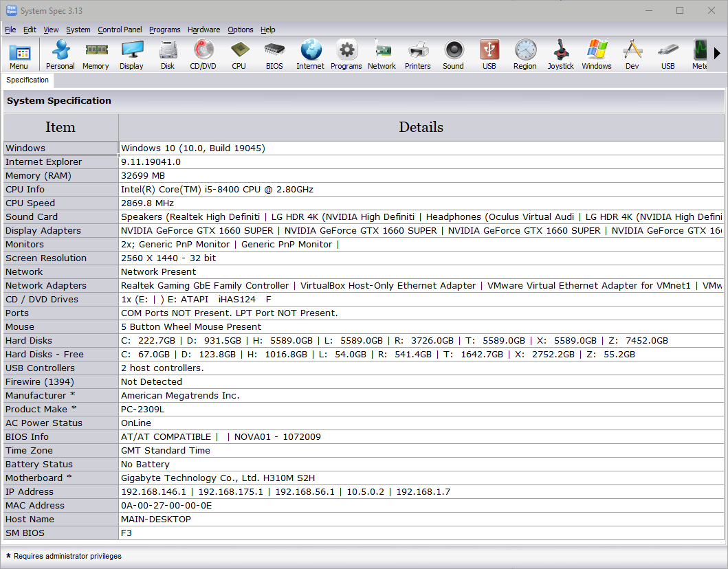The height and width of the screenshot is (569, 728).
Task: Open the Memory details page
Action: tap(96, 54)
